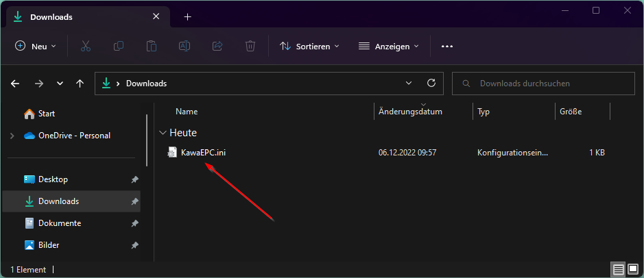Select Downloads in the navigation pane

tap(58, 201)
